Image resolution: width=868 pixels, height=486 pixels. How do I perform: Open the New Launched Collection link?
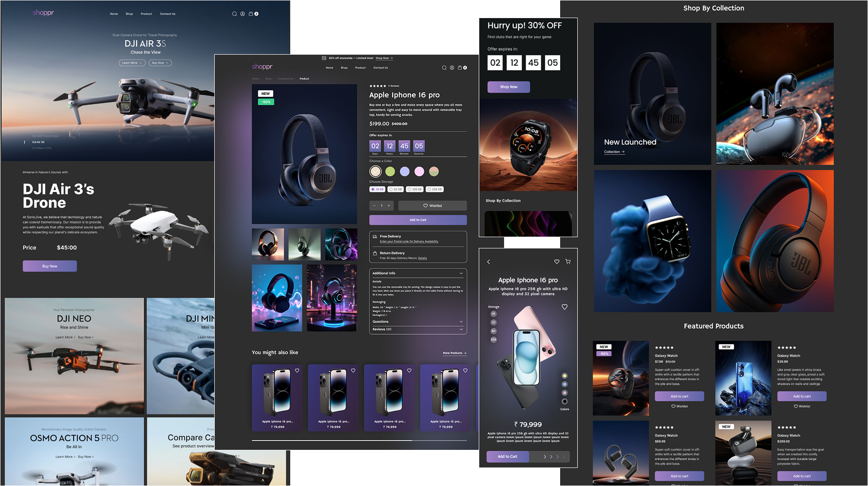click(614, 152)
